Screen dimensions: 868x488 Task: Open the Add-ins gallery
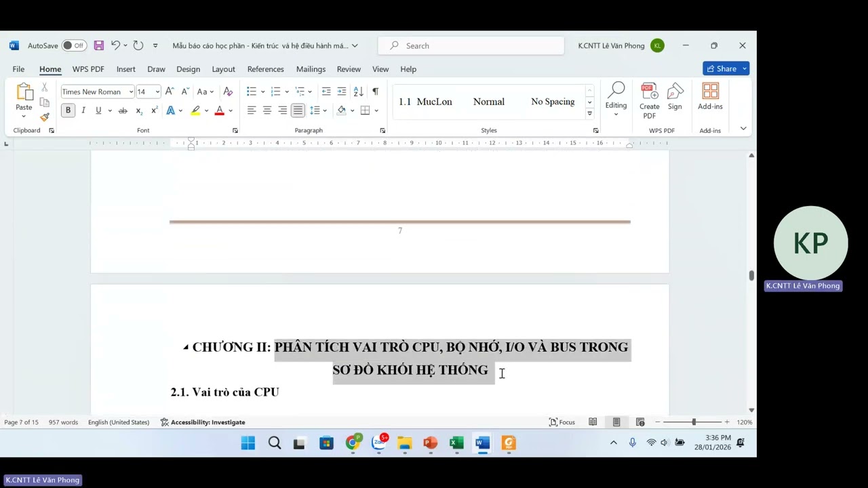(x=710, y=97)
